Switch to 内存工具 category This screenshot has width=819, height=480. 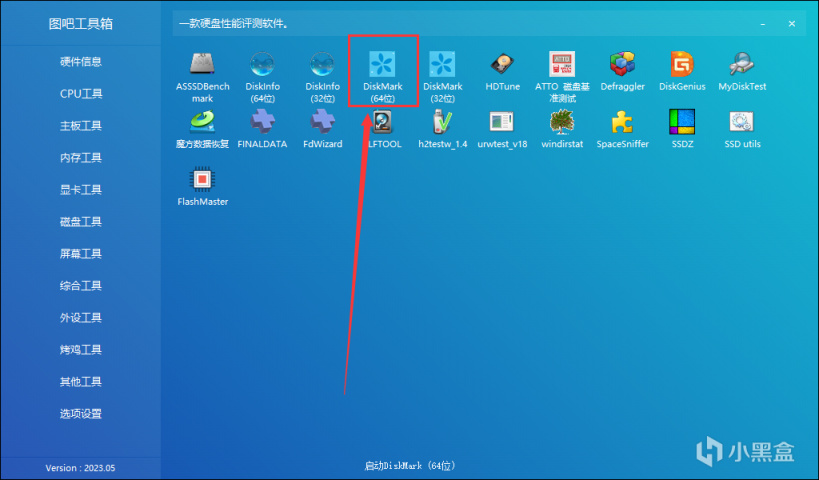[80, 158]
